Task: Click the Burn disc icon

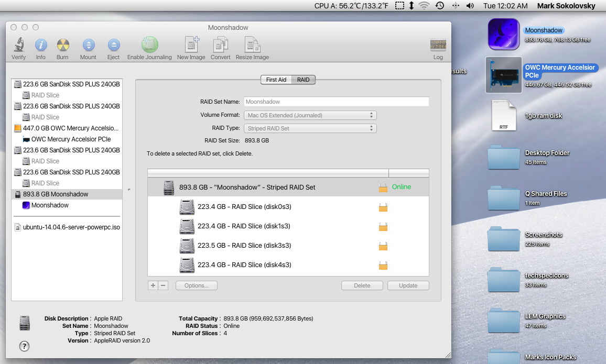Action: tap(62, 45)
